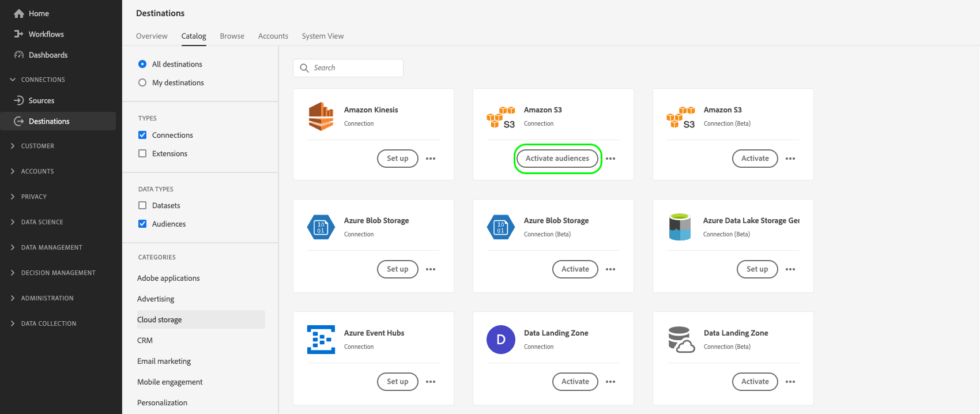Click the Amazon Kinesis logo
Viewport: 980px width, 414px height.
(321, 116)
